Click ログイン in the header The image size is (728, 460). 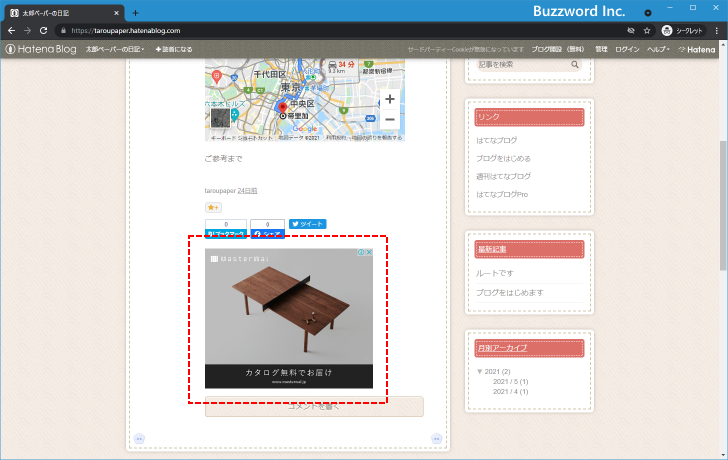(627, 49)
